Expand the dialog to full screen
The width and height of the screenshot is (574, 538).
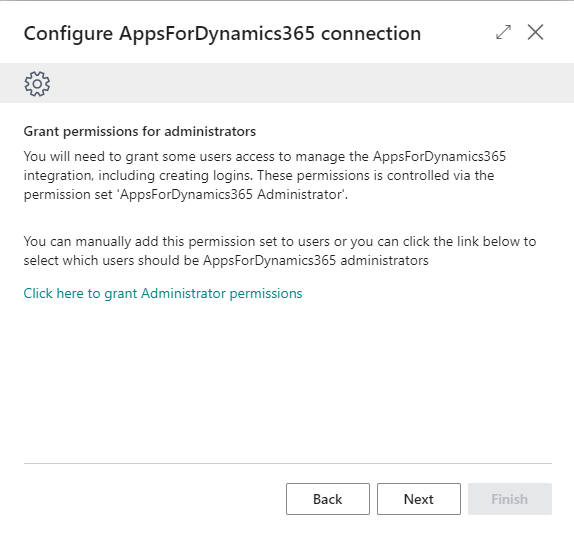pyautogui.click(x=503, y=32)
